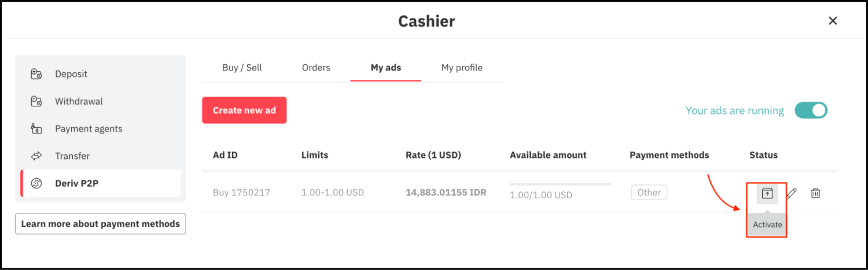Open the My ads tab
Image resolution: width=868 pixels, height=270 pixels.
[x=386, y=68]
